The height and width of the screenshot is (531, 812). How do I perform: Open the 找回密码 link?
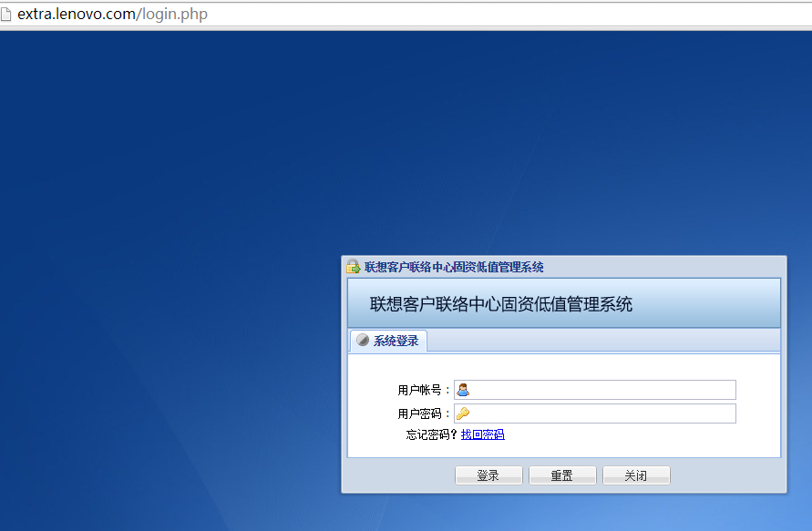[x=483, y=434]
